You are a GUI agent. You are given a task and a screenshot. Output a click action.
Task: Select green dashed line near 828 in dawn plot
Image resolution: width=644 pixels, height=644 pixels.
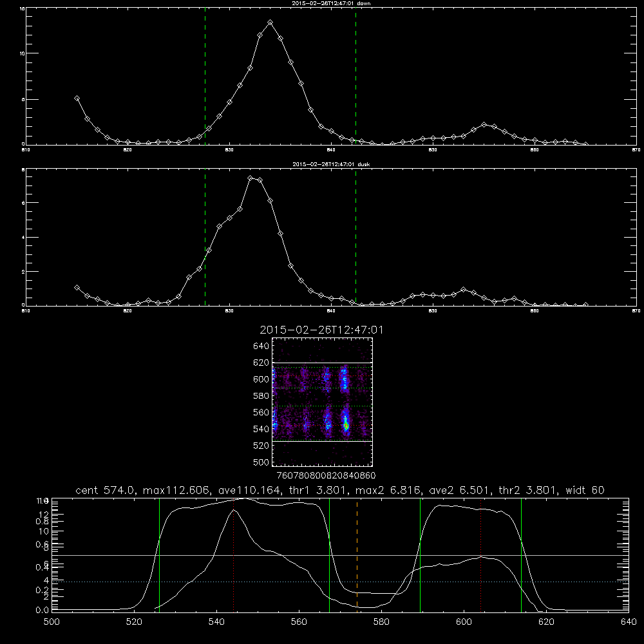(205, 76)
